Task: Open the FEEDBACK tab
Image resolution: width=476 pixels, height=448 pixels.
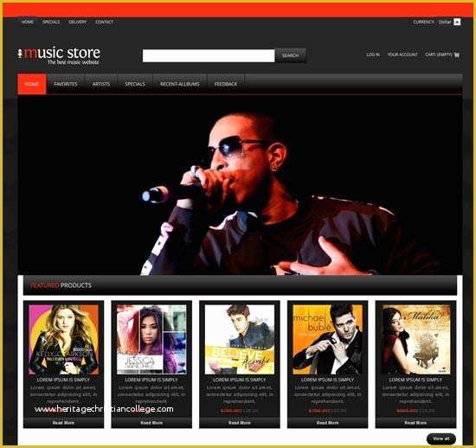Action: [x=226, y=84]
